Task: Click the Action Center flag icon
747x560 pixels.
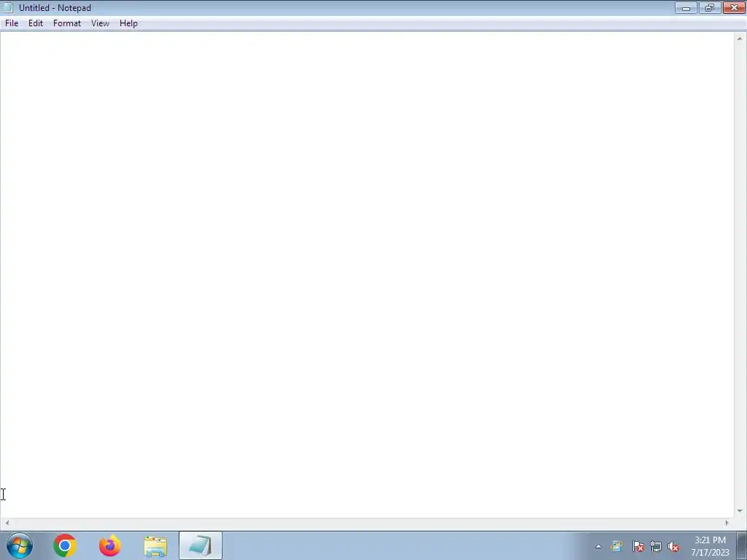Action: [638, 547]
